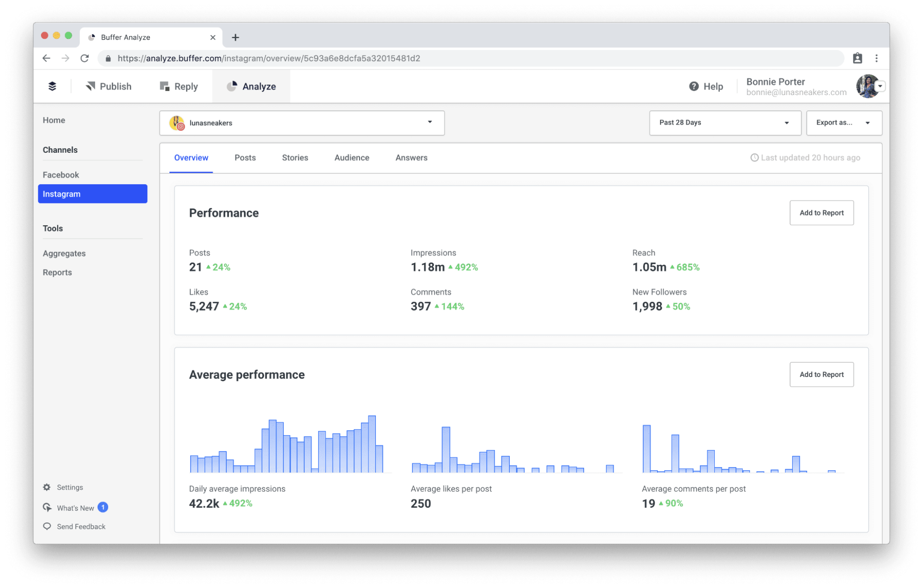Click the Reply navigation icon
Screen dimensions: 923x588
163,86
